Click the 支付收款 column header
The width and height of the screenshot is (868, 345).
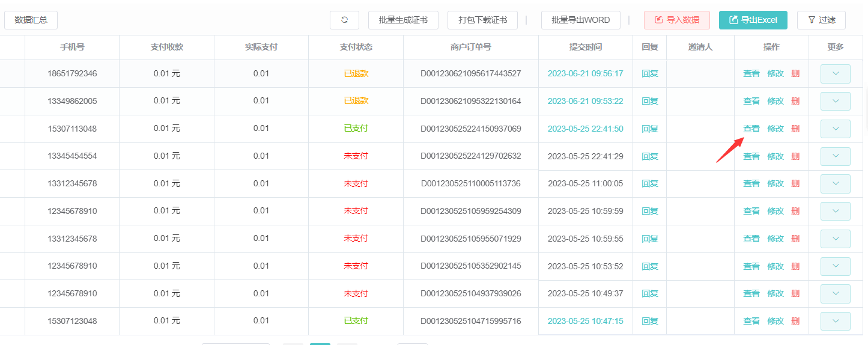pos(166,47)
